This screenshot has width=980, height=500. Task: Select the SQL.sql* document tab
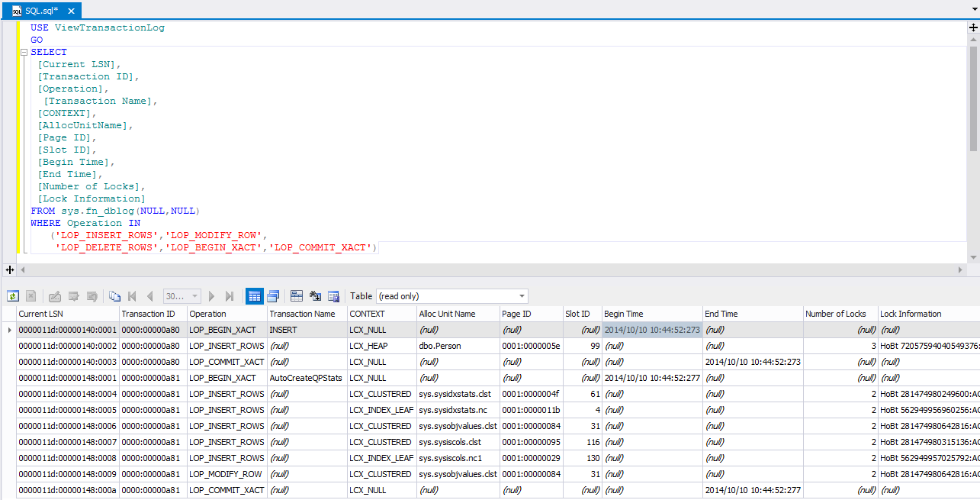(40, 10)
